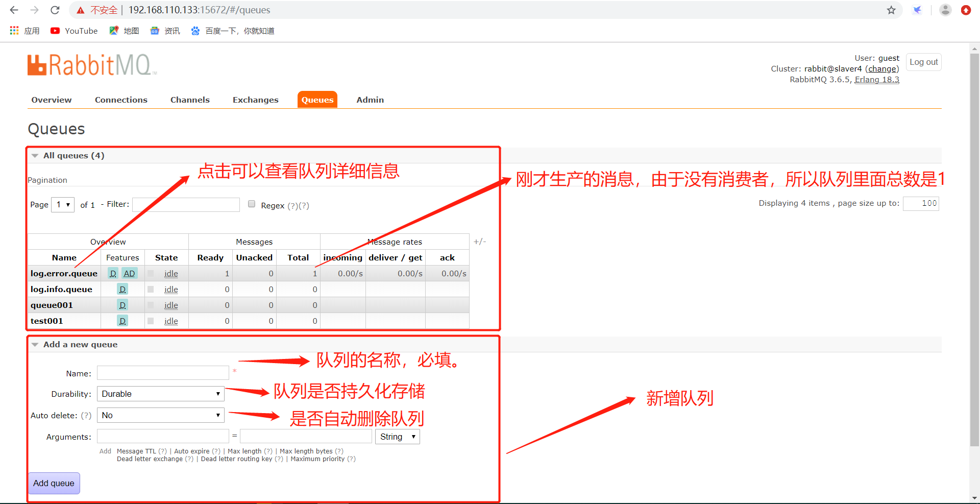Click the AD feature badge of log.error.queue
This screenshot has width=980, height=504.
pyautogui.click(x=130, y=274)
